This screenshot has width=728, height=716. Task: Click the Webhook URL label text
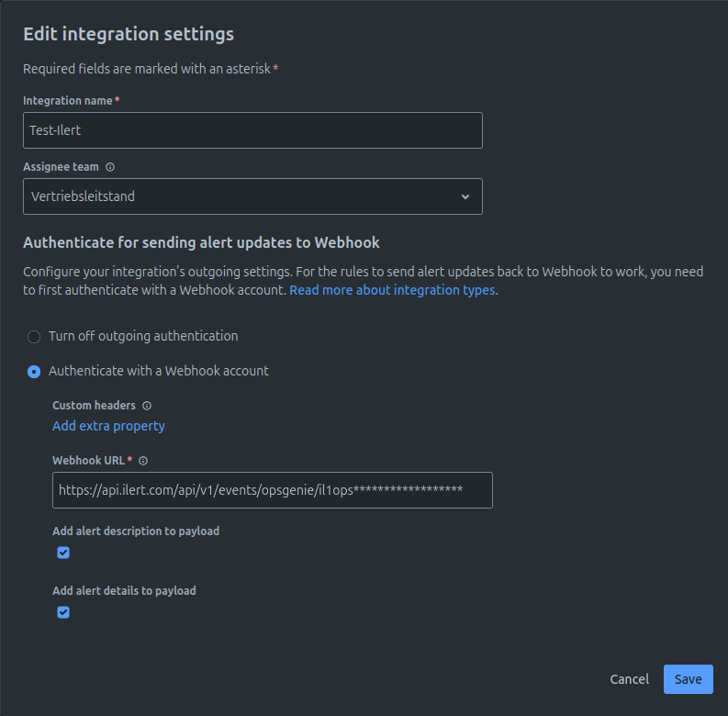(89, 461)
